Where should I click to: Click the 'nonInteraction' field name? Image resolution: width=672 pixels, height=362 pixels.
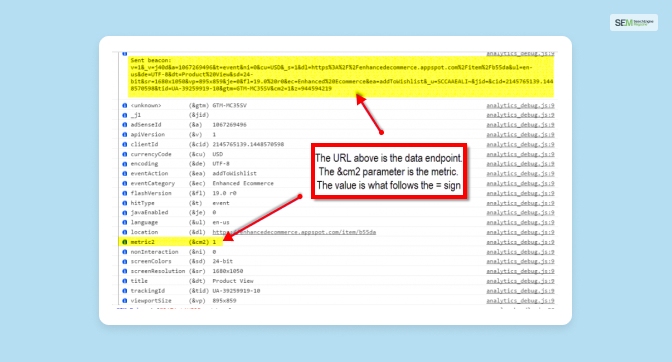coord(154,252)
